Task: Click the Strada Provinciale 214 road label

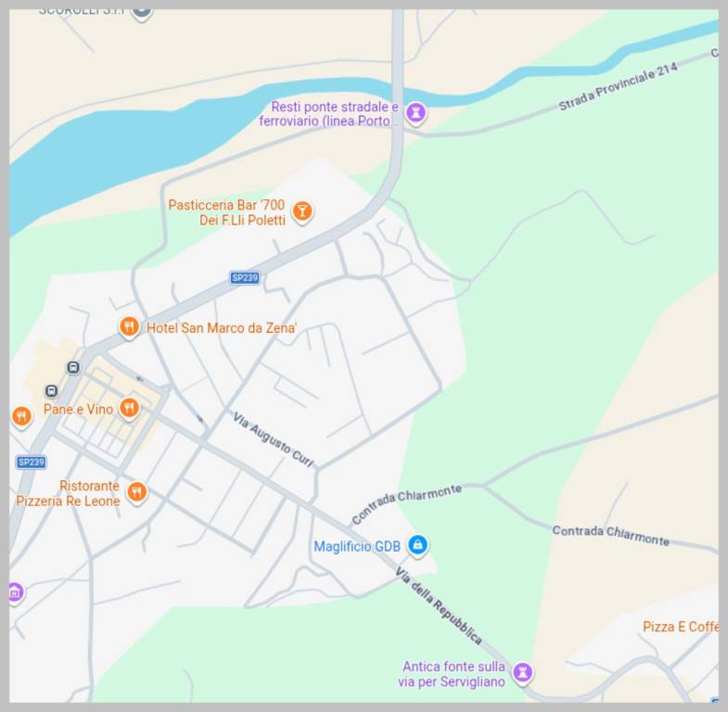Action: [618, 86]
